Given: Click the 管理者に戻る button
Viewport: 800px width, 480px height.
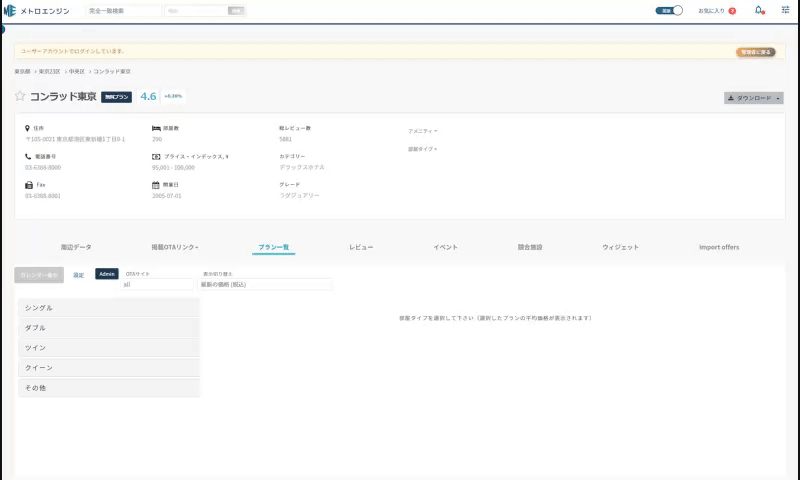Looking at the screenshot, I should 755,51.
